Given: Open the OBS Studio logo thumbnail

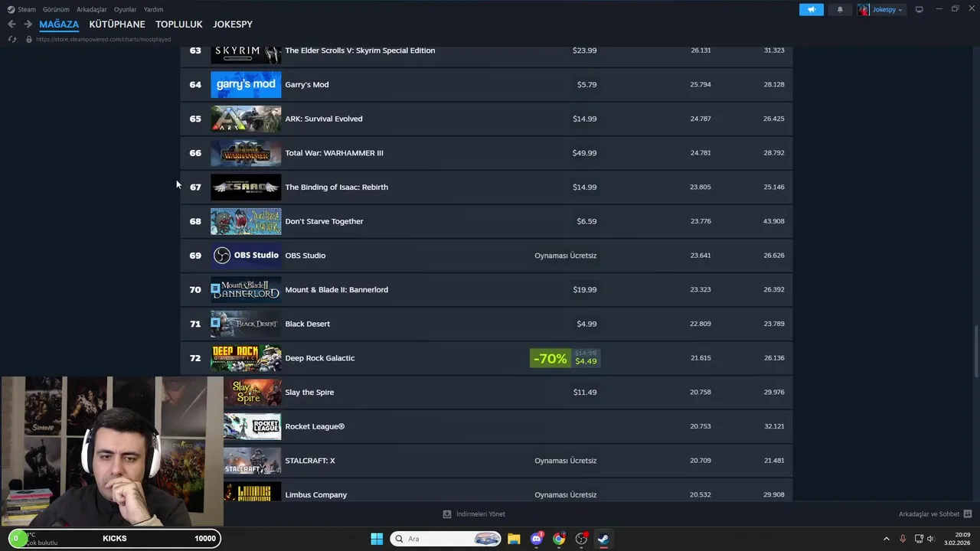Looking at the screenshot, I should [x=246, y=256].
